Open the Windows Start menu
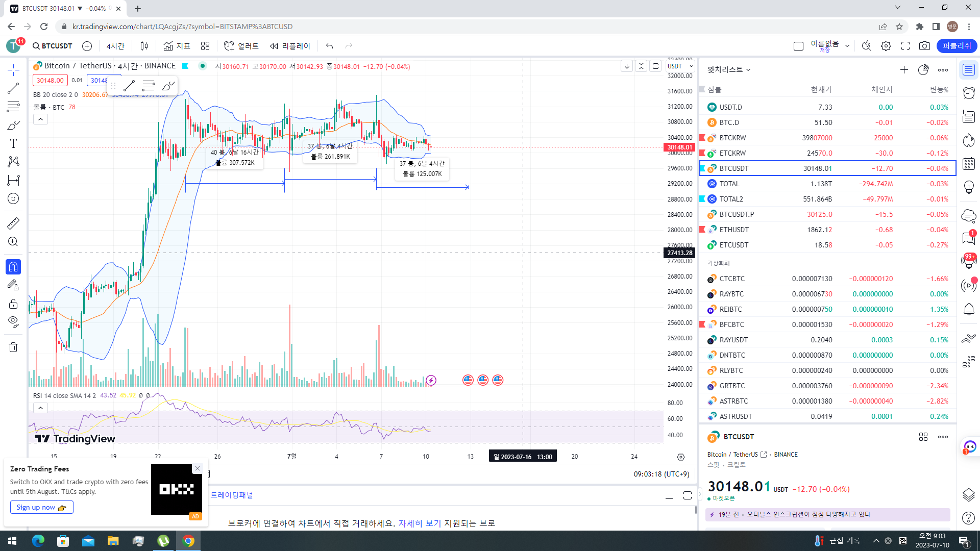Image resolution: width=980 pixels, height=551 pixels. pyautogui.click(x=12, y=541)
